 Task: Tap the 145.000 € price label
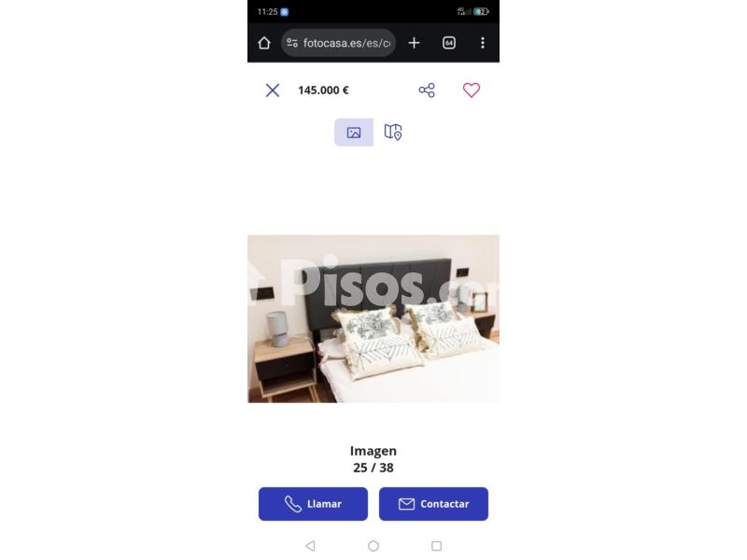pyautogui.click(x=323, y=90)
